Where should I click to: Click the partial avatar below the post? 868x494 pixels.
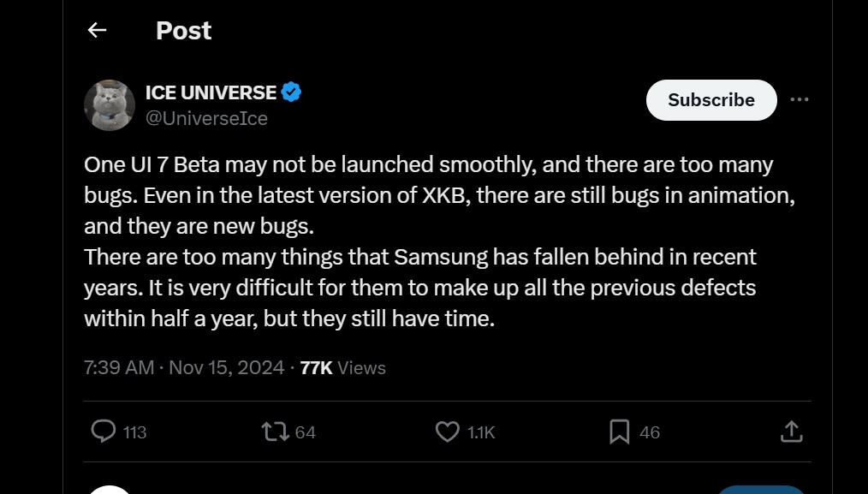pyautogui.click(x=110, y=490)
